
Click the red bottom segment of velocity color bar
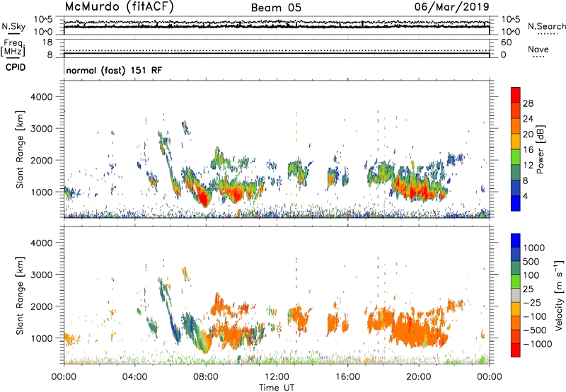coord(516,350)
